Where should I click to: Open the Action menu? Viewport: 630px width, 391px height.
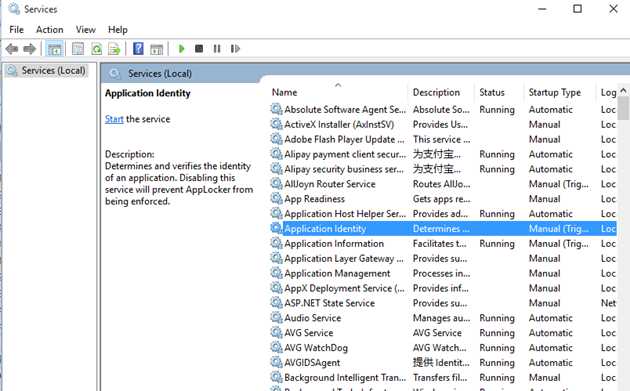[49, 30]
